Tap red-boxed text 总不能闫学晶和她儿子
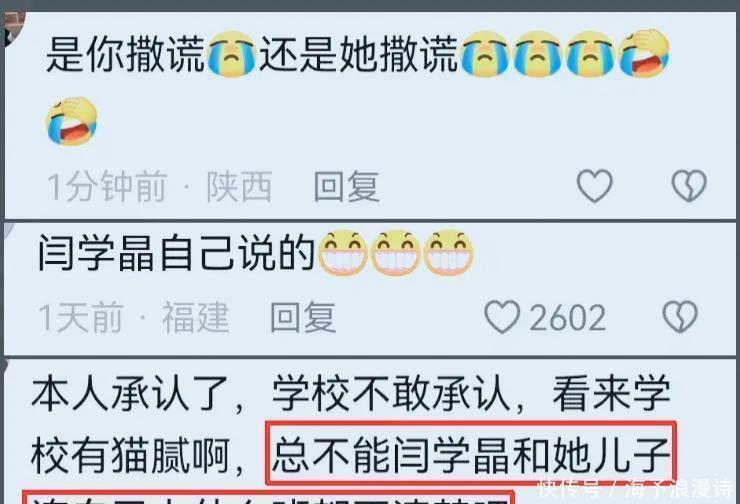This screenshot has height=504, width=740. pyautogui.click(x=471, y=455)
